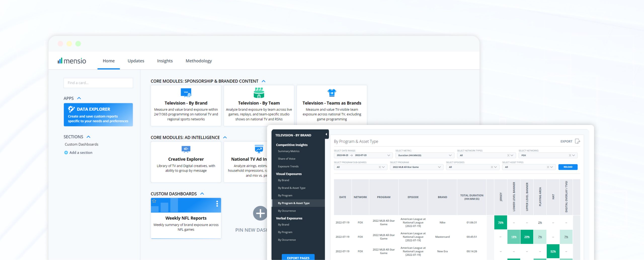This screenshot has width=644, height=260.
Task: Click the blue Reload button
Action: [x=568, y=167]
